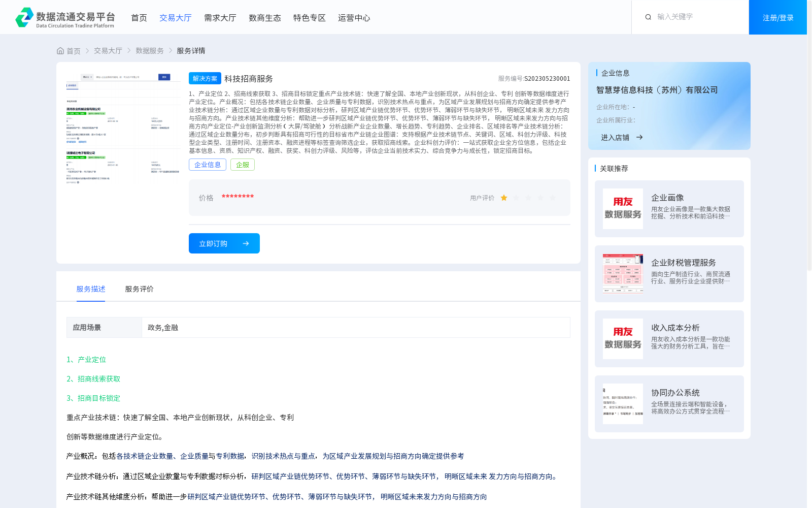Open 交易大厅 in the top navigation
Image resolution: width=812 pixels, height=508 pixels.
[x=176, y=18]
